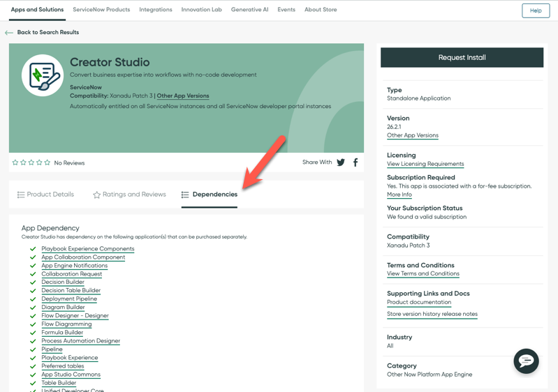Viewport: 558px width, 392px height.
Task: Open About Store tab
Action: (321, 10)
